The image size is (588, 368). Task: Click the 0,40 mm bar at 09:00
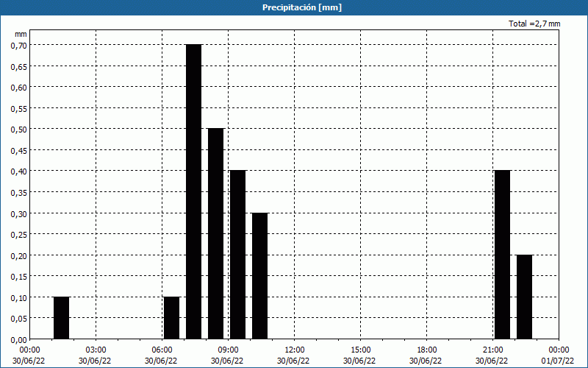(237, 255)
